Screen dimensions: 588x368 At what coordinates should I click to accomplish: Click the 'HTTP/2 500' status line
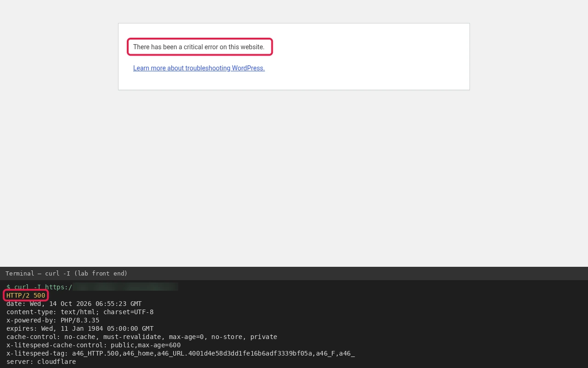[x=26, y=295]
